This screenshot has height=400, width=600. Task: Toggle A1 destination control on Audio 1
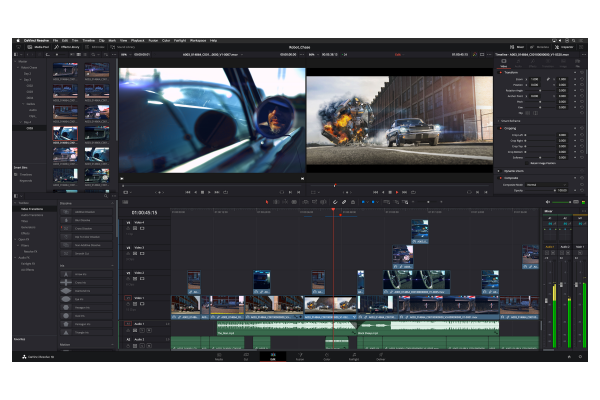tap(128, 324)
